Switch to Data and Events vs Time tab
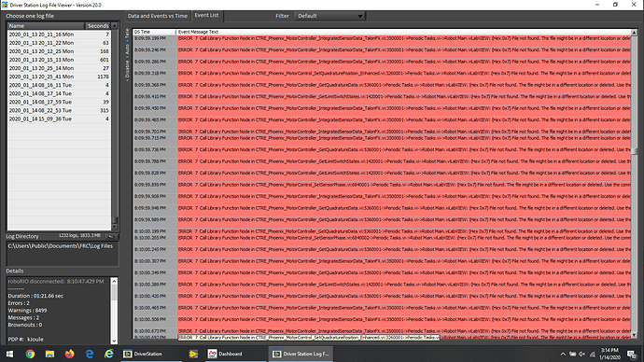The width and height of the screenshot is (644, 362). point(158,16)
